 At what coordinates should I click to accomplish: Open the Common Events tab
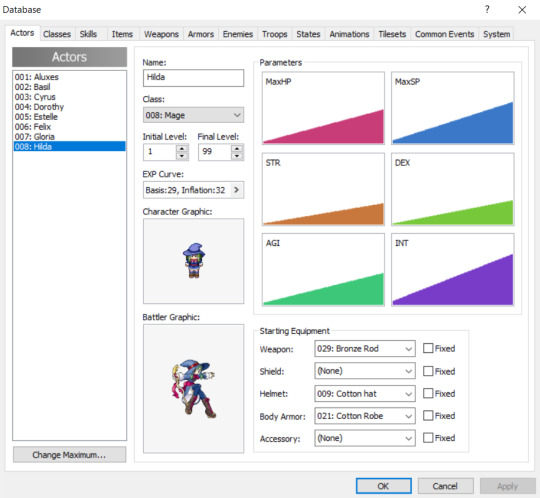point(444,34)
